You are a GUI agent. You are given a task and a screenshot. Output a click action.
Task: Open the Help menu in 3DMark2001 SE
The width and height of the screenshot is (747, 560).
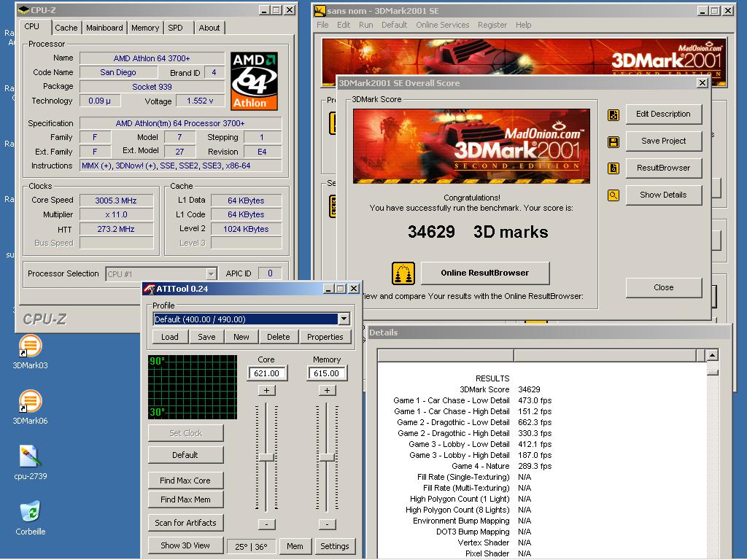[523, 25]
